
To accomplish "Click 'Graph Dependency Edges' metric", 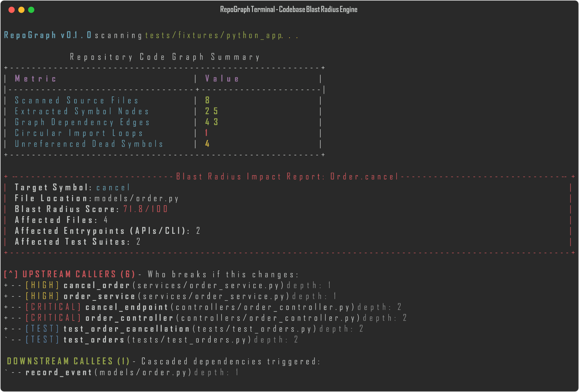I will 82,122.
